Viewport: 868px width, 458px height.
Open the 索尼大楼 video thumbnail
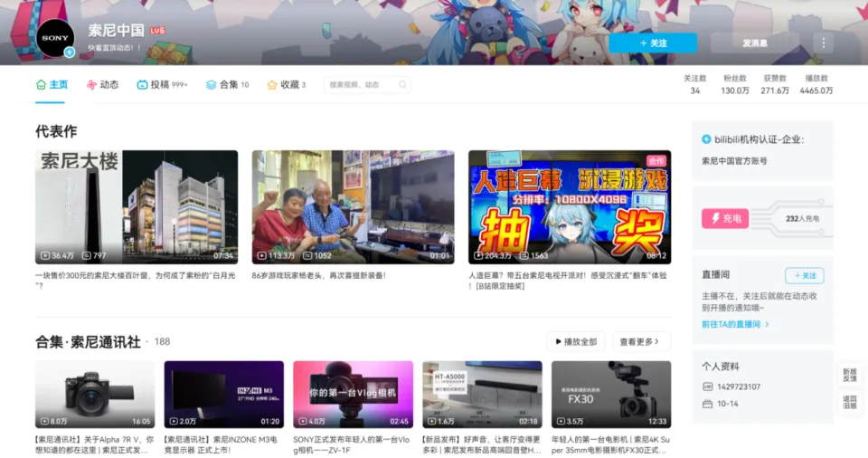coord(137,206)
